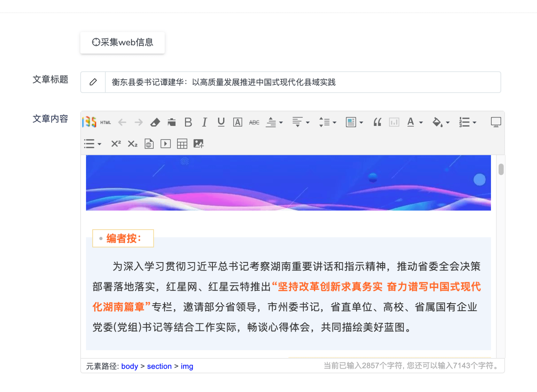537x392 pixels.
Task: Toggle superscript X² formatting
Action: (x=116, y=144)
